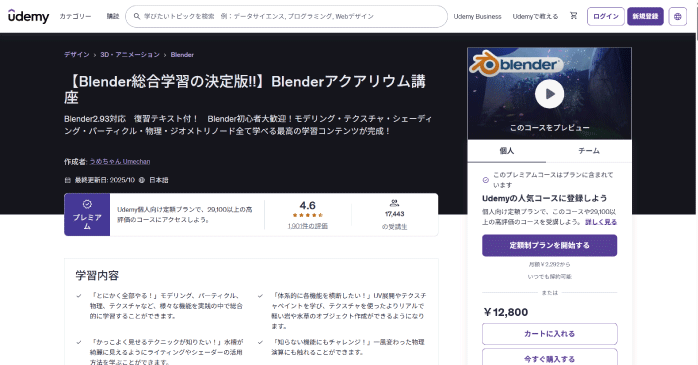Click the students enrolled people icon
This screenshot has width=698, height=365.
394,203
